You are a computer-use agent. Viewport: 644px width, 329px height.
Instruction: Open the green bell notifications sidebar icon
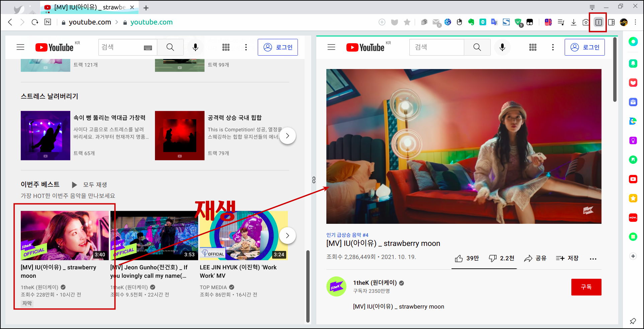point(633,63)
